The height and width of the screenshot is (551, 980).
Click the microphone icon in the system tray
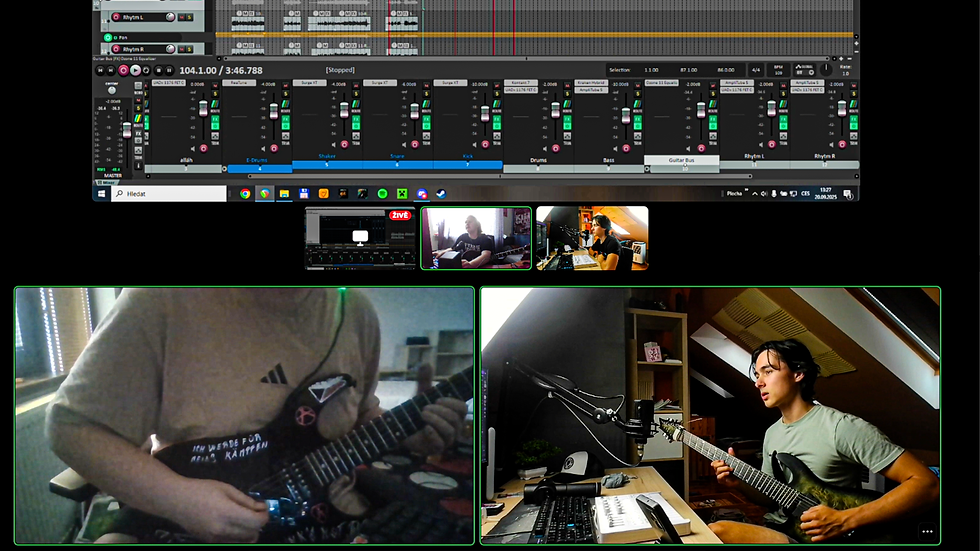click(x=774, y=194)
